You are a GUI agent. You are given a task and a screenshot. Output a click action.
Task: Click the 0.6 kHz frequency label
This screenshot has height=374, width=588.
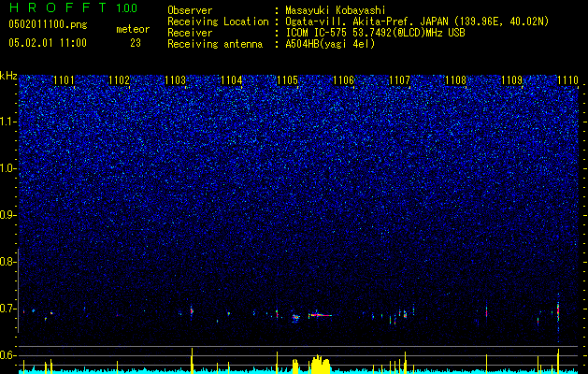[x=7, y=355]
